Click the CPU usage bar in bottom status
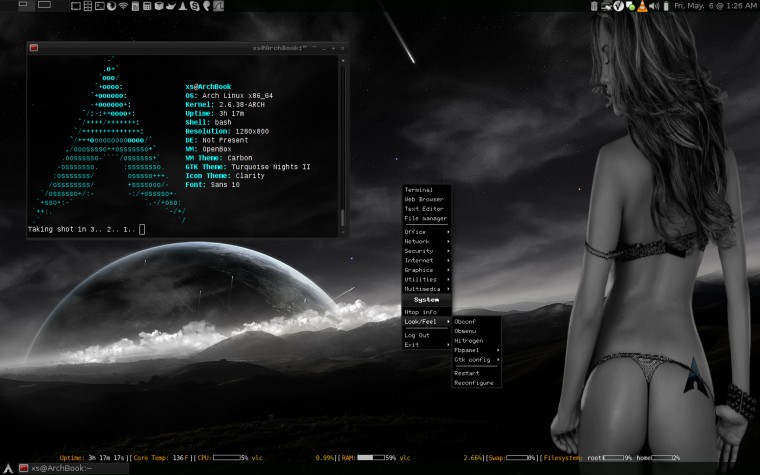 [226, 458]
